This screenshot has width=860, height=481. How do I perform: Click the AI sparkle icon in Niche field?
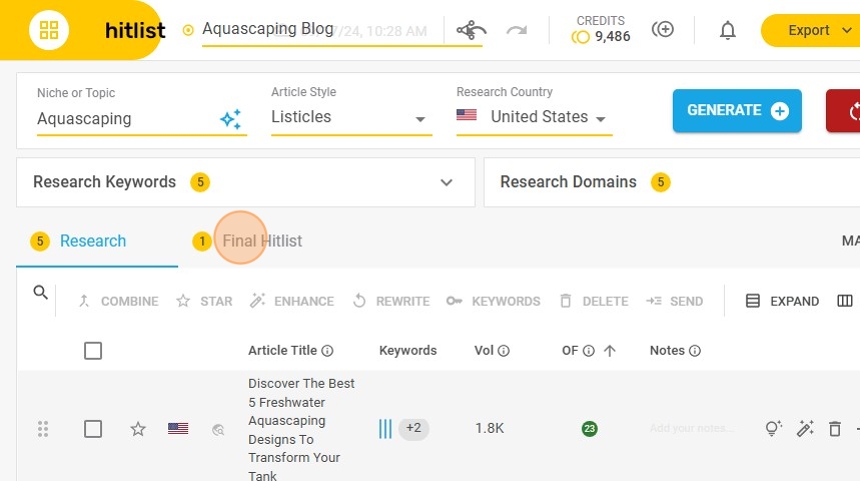click(x=231, y=120)
